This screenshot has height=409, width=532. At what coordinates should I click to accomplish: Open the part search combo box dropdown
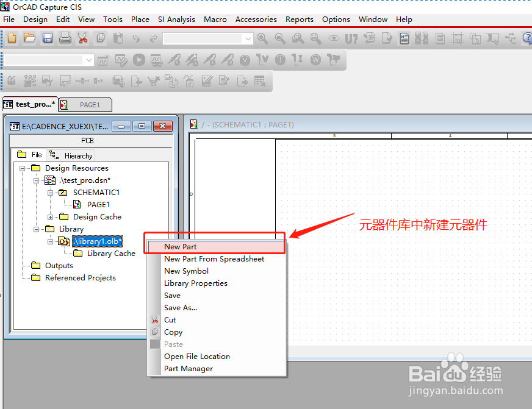point(248,39)
